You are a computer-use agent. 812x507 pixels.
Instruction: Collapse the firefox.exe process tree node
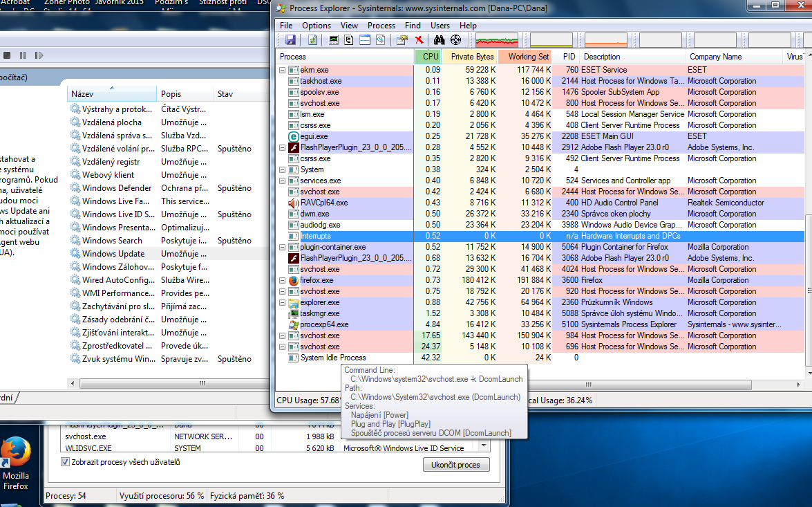282,280
